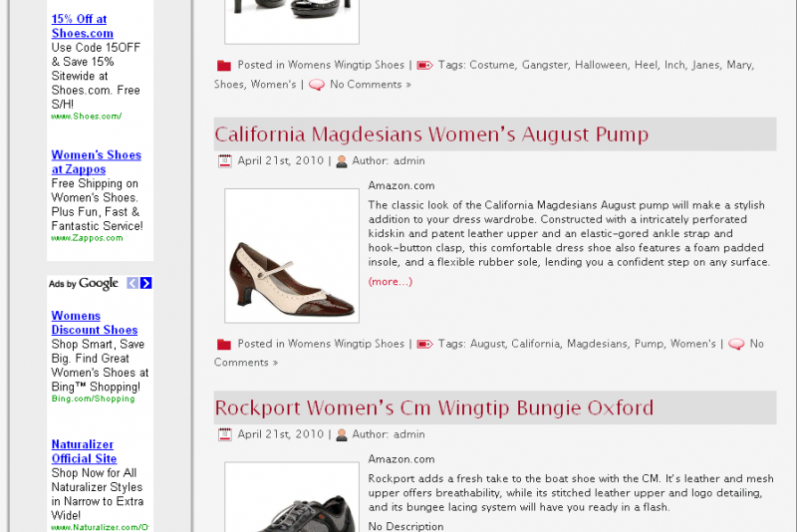Click calendar icon under California Magdesians title
The image size is (797, 532).
pos(225,161)
